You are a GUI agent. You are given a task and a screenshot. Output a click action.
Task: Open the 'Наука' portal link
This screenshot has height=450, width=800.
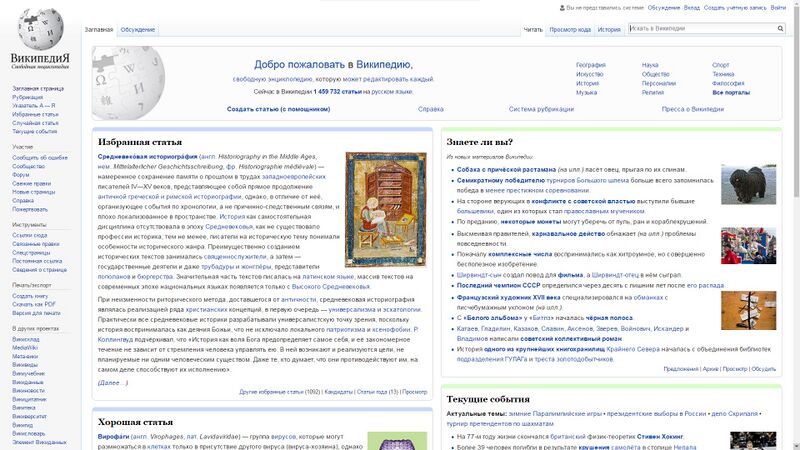pyautogui.click(x=650, y=65)
